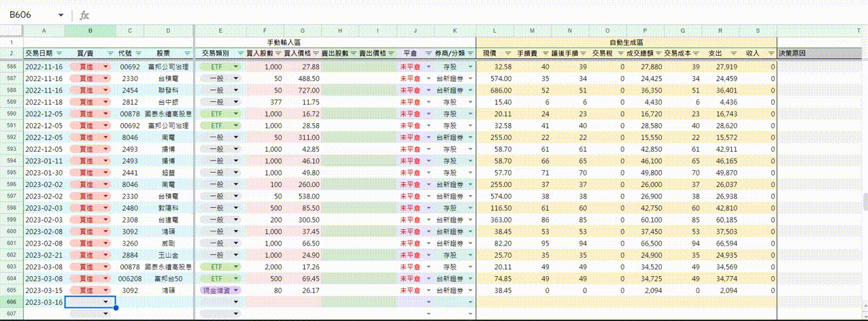Click date cell 2023-01-30
This screenshot has height=321, width=868.
44,173
